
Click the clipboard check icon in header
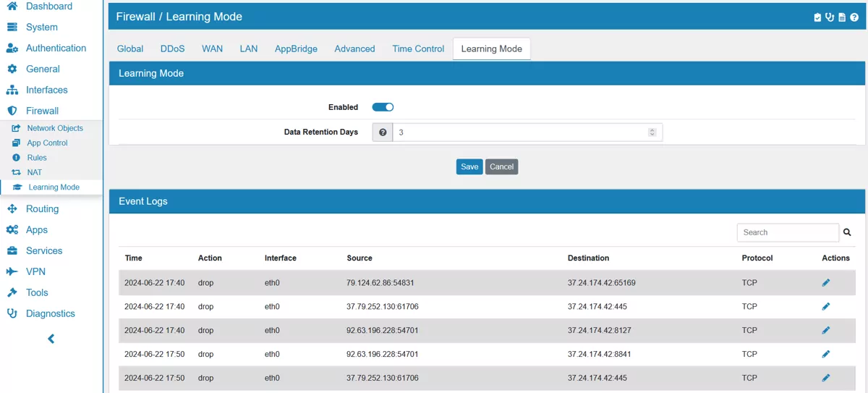[x=817, y=17]
